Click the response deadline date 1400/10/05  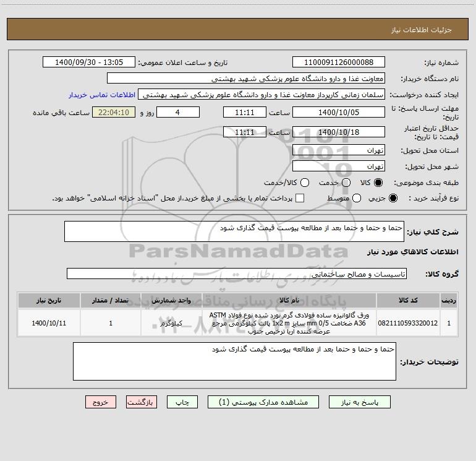[x=339, y=112]
